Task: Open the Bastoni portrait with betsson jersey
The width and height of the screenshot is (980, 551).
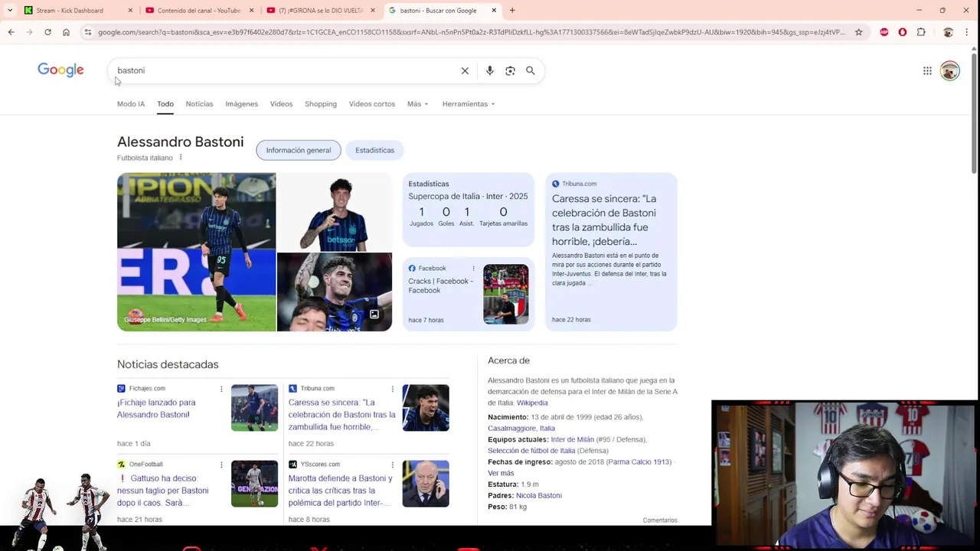Action: pyautogui.click(x=335, y=212)
